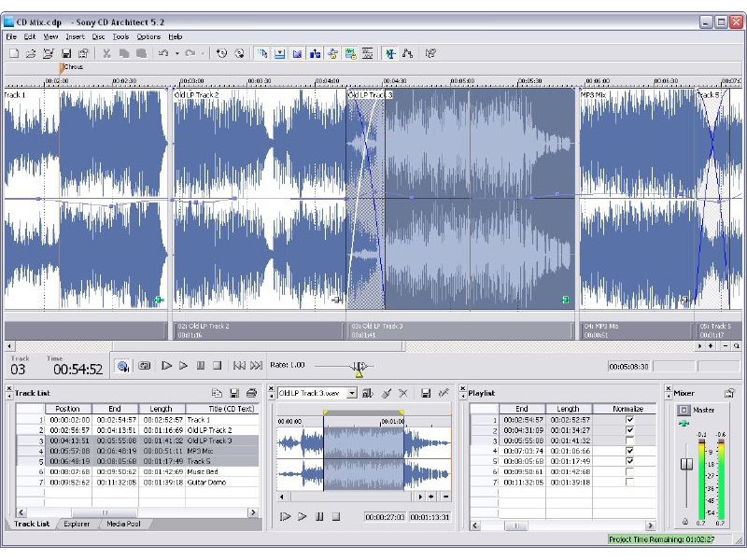
Task: Switch to the Media Pool tab
Action: (123, 524)
